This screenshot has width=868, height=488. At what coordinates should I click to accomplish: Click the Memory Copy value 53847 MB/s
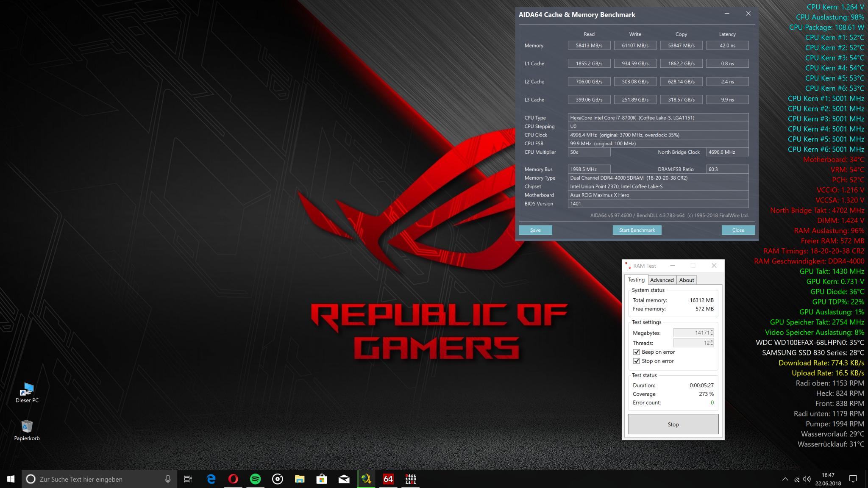pos(681,45)
